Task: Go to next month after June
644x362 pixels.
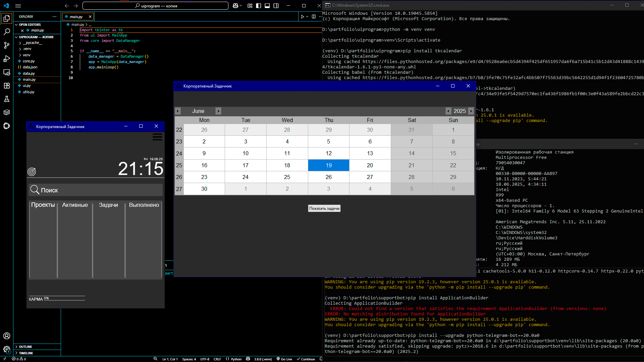Action: coord(218,111)
